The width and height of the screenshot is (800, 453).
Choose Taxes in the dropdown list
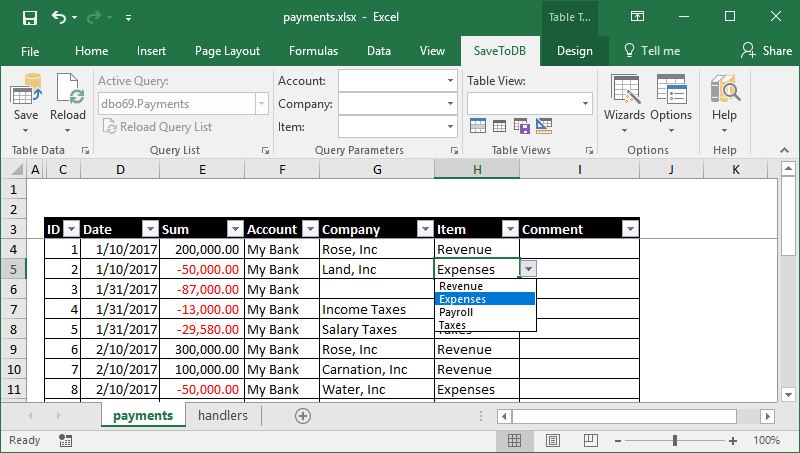[485, 325]
